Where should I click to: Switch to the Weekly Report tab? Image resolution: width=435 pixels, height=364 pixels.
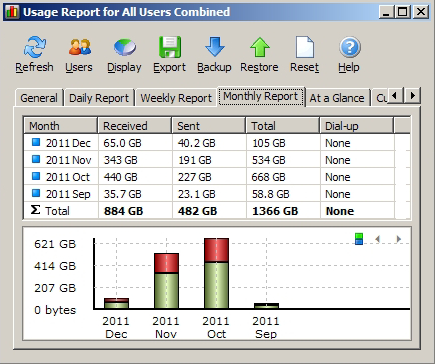click(176, 98)
